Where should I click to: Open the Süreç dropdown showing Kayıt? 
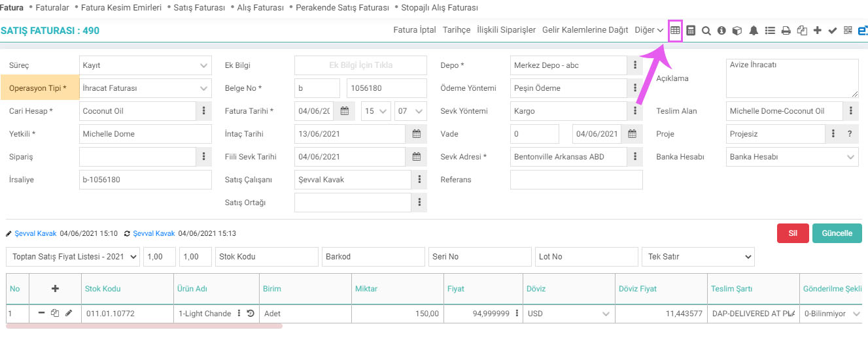[145, 65]
